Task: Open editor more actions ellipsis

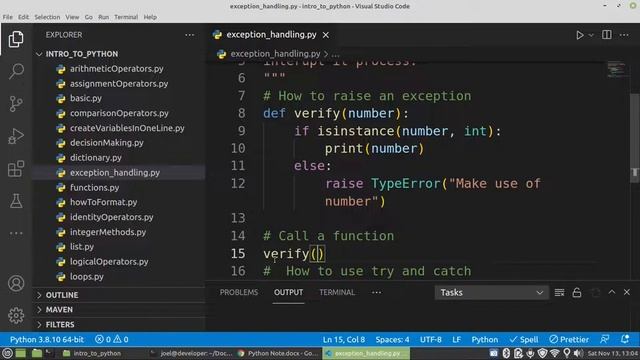Action: coord(624,35)
